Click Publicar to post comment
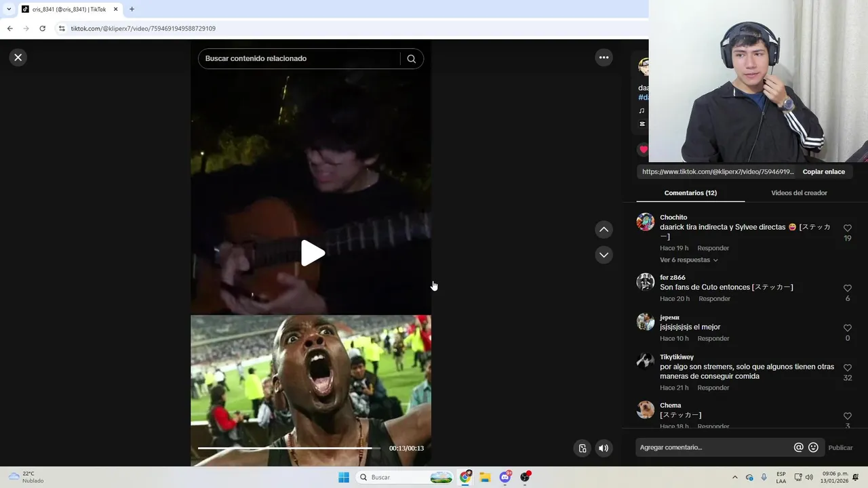The image size is (868, 488). [x=840, y=448]
